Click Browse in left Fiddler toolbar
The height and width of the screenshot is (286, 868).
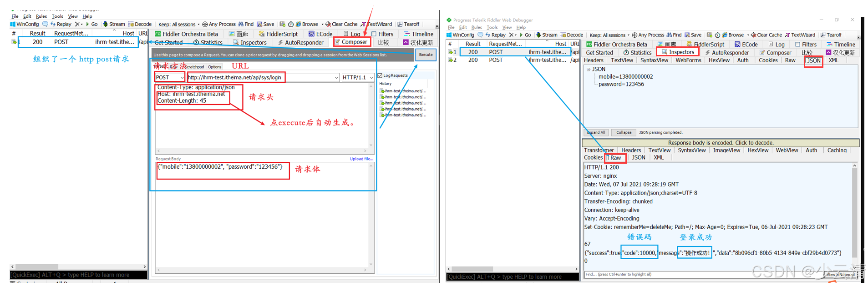pyautogui.click(x=307, y=24)
